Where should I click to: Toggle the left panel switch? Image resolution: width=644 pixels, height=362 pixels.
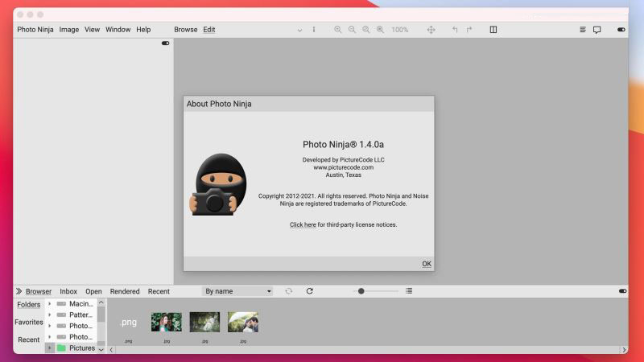(166, 43)
